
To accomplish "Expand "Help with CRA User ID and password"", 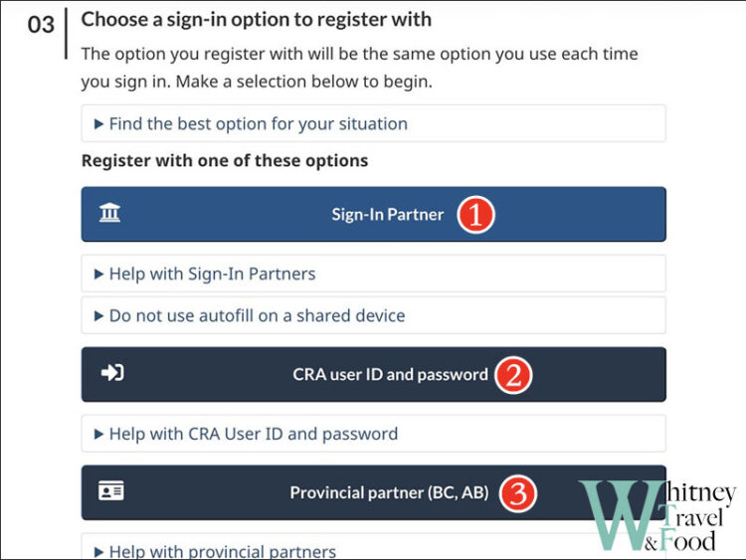I will (x=253, y=434).
